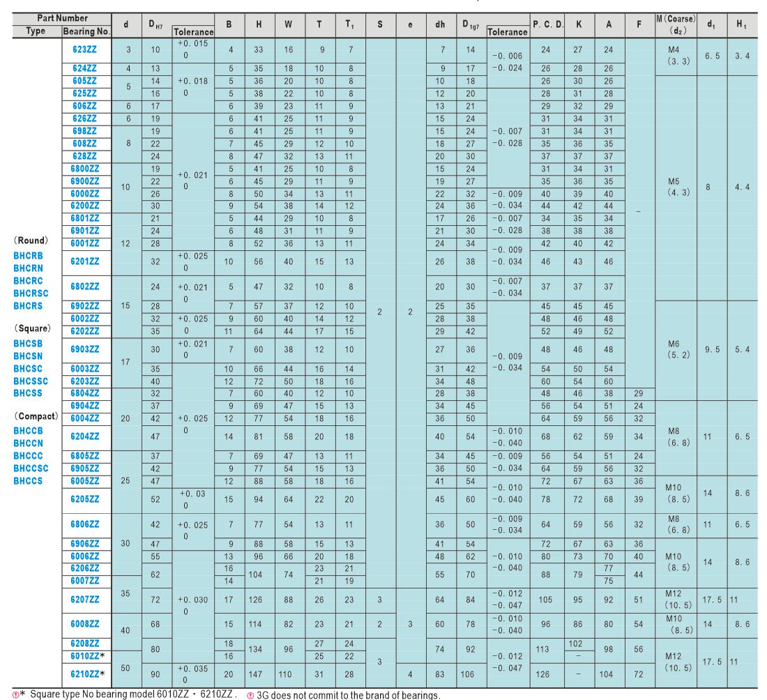Click the 6001ZZ bearing number
Image resolution: width=767 pixels, height=700 pixels.
pos(84,243)
